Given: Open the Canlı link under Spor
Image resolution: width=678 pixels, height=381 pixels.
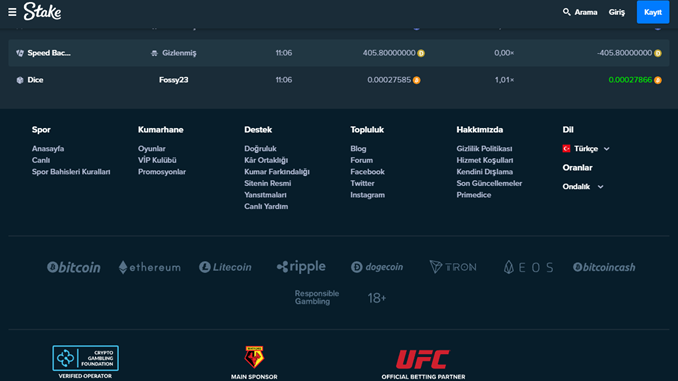Looking at the screenshot, I should point(41,160).
